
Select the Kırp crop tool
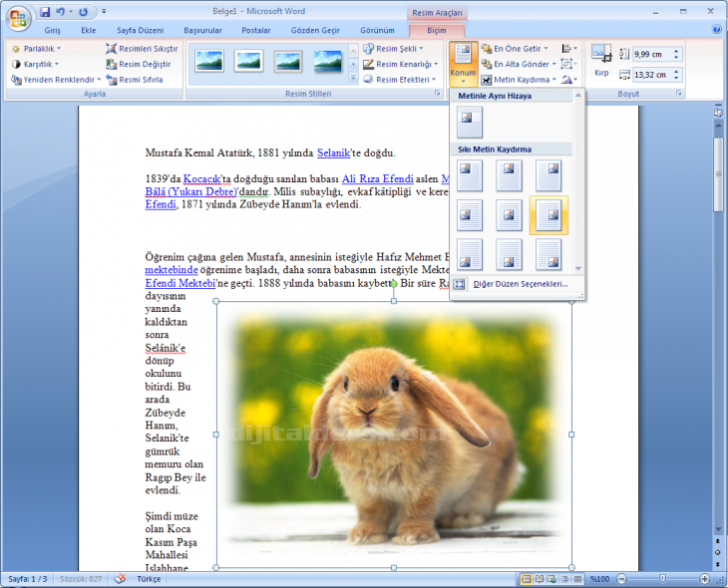(x=601, y=61)
